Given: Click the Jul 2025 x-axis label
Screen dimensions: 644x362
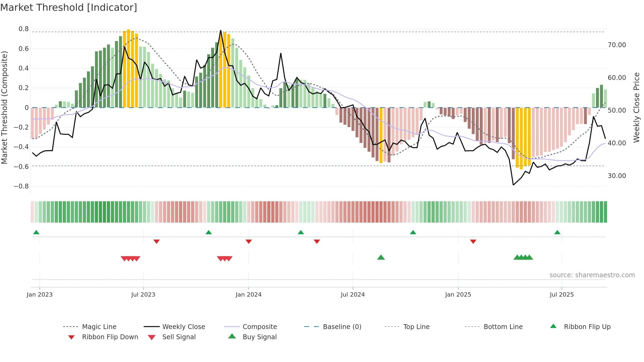Looking at the screenshot, I should point(562,294).
